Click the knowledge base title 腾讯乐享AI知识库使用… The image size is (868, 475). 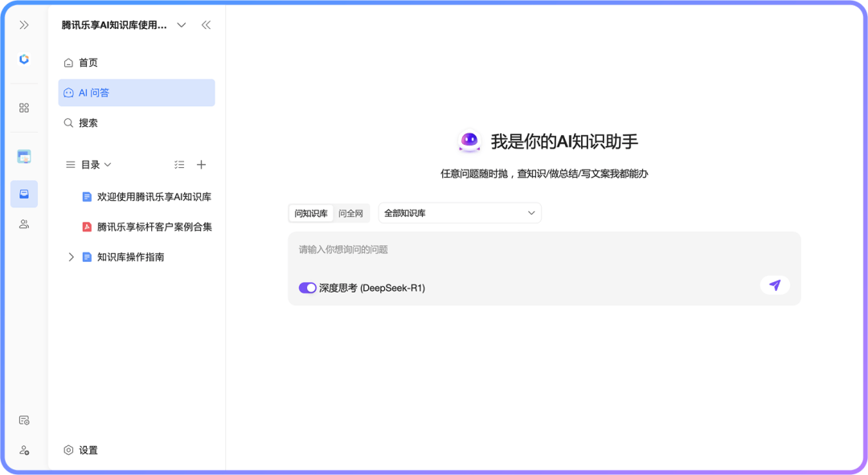tap(114, 25)
